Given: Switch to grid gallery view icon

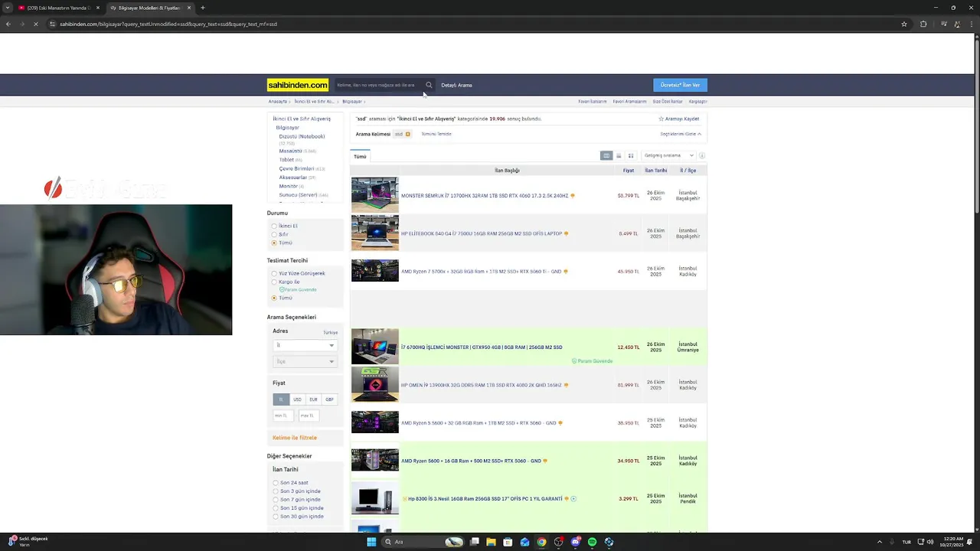Looking at the screenshot, I should click(x=631, y=155).
